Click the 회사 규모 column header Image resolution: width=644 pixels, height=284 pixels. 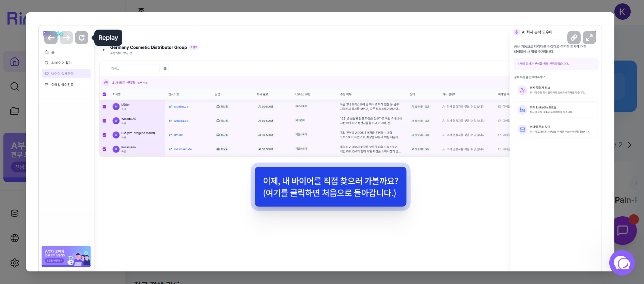[x=262, y=94]
